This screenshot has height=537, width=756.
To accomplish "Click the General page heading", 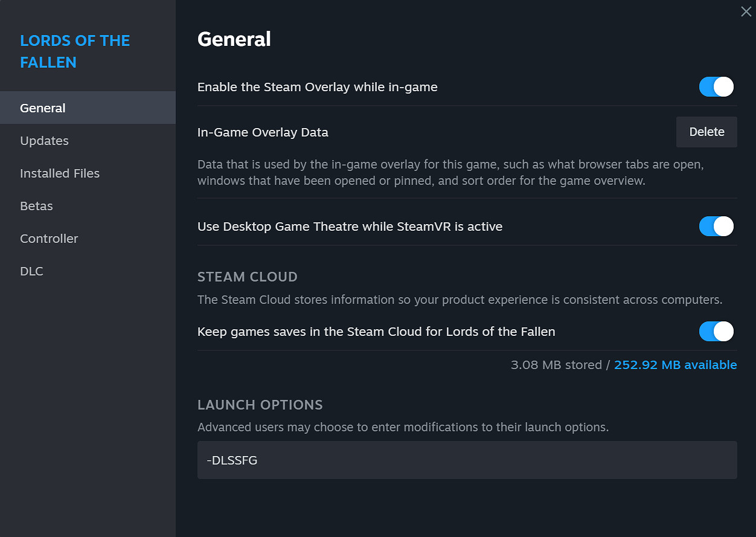I will pos(234,39).
